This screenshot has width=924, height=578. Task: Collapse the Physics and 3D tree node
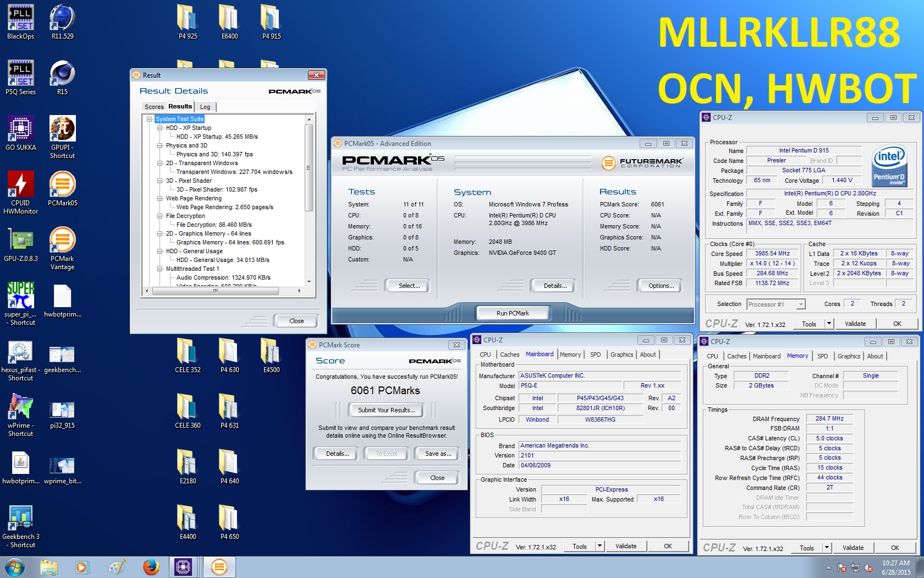point(160,145)
